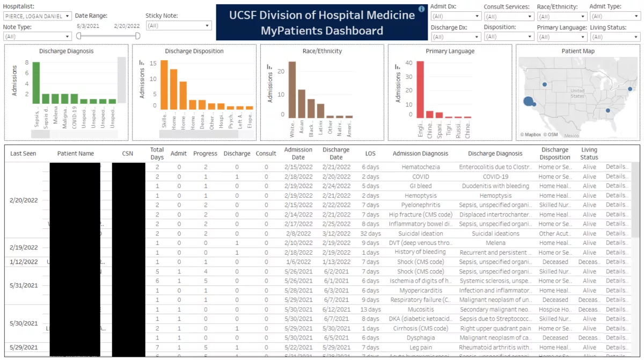The image size is (644, 360).
Task: Select the White bar in Race/Ethnicity chart
Action: pos(292,89)
